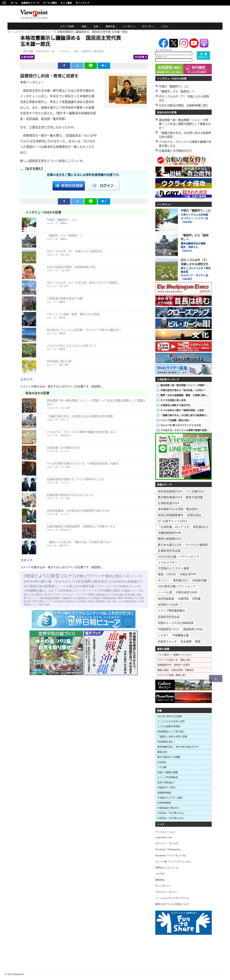Open ワシントン・タイムズ in the リンク section
Screen dimensions: 230x980
[x=167, y=843]
